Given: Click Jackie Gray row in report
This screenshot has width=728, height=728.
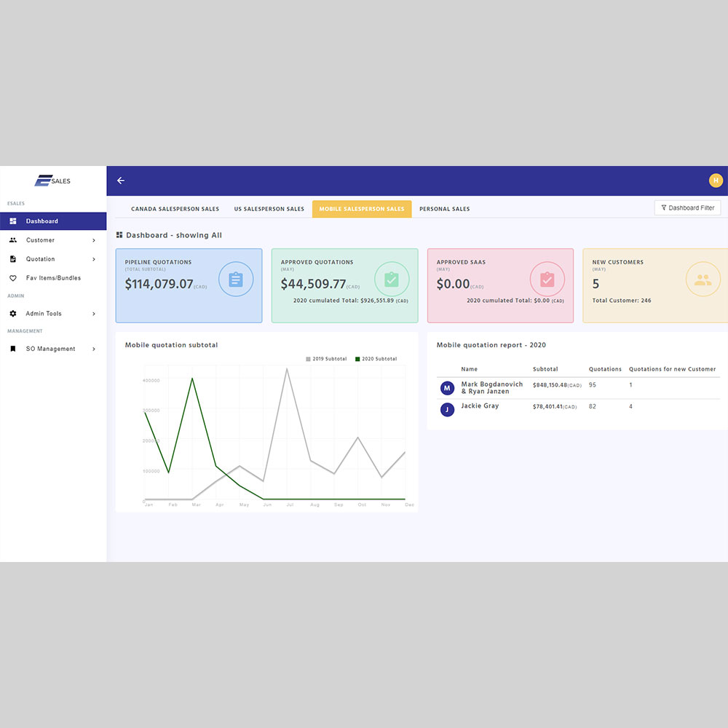Looking at the screenshot, I should [480, 406].
